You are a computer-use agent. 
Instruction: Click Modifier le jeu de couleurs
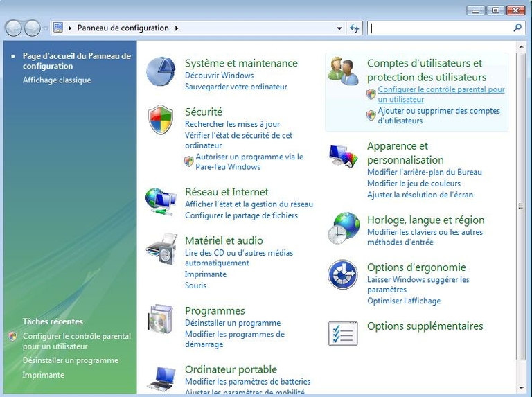tap(414, 184)
